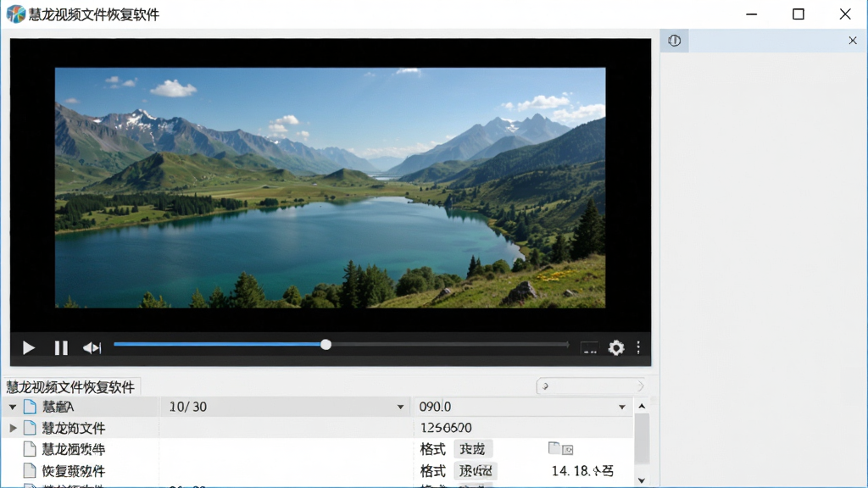Screen dimensions: 868x488
Task: Seek to the unplayed portion of the progress bar
Action: coord(449,345)
